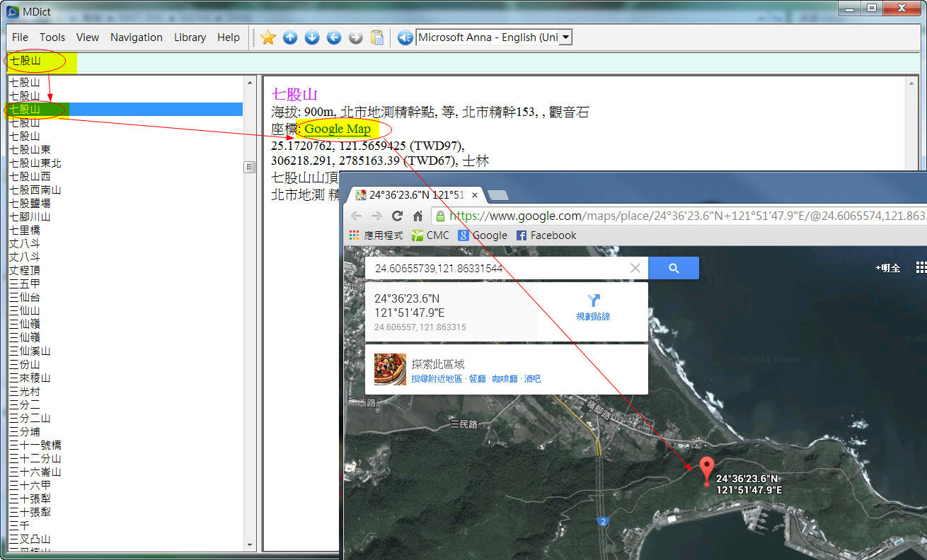
Task: Open a new Chrome tab
Action: tap(498, 195)
